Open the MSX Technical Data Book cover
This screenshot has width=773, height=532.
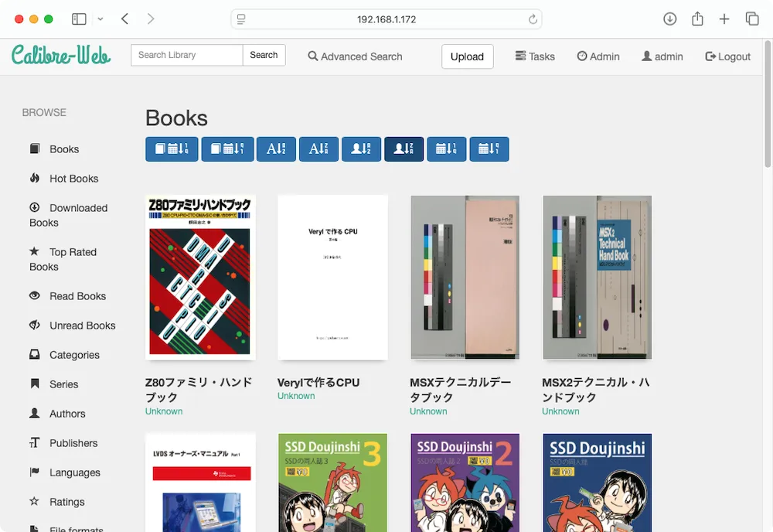click(465, 277)
